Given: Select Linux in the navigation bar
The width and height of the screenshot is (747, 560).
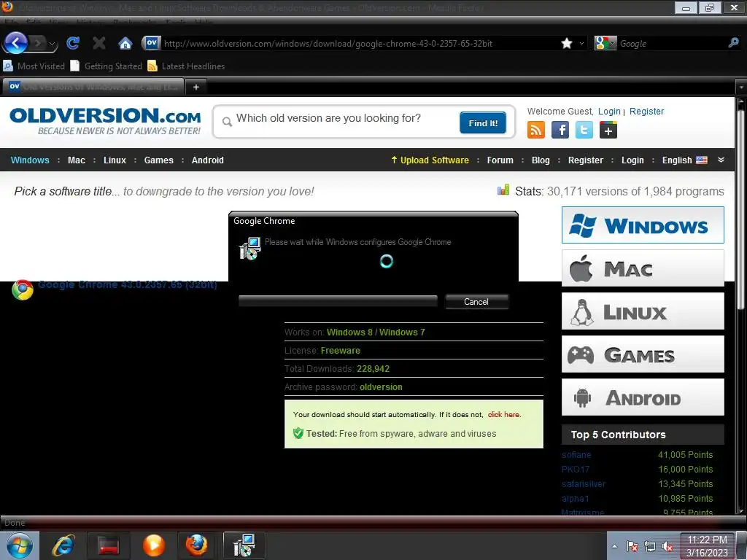Looking at the screenshot, I should (115, 160).
